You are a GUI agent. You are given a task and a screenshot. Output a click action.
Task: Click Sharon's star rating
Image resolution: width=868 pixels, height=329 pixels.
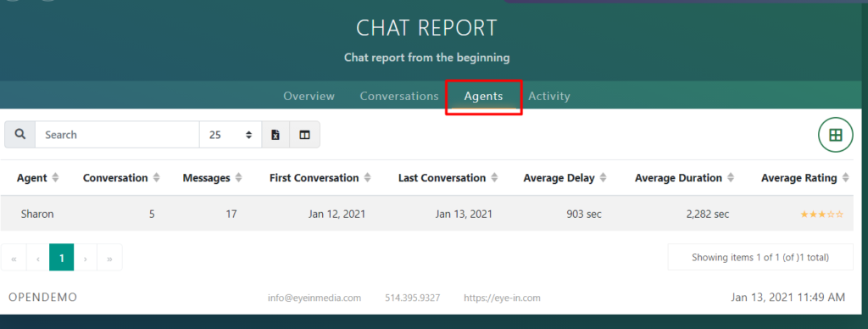coord(821,214)
